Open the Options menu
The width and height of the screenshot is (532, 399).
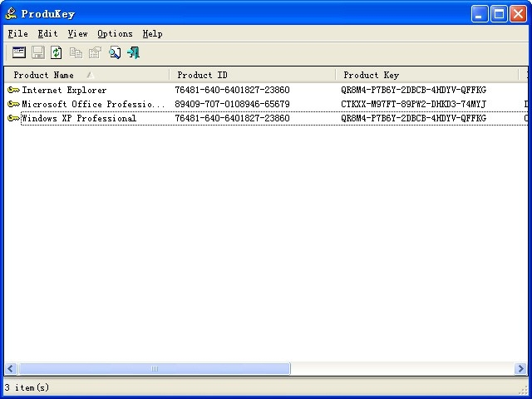click(115, 33)
